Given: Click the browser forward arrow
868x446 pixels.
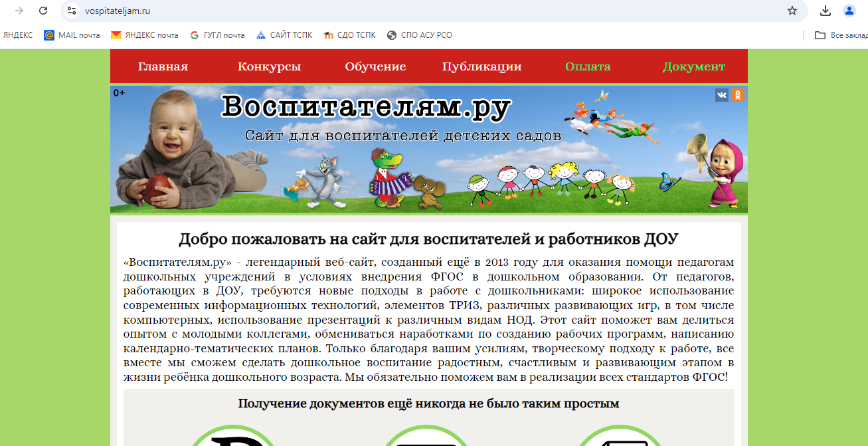Looking at the screenshot, I should [19, 11].
